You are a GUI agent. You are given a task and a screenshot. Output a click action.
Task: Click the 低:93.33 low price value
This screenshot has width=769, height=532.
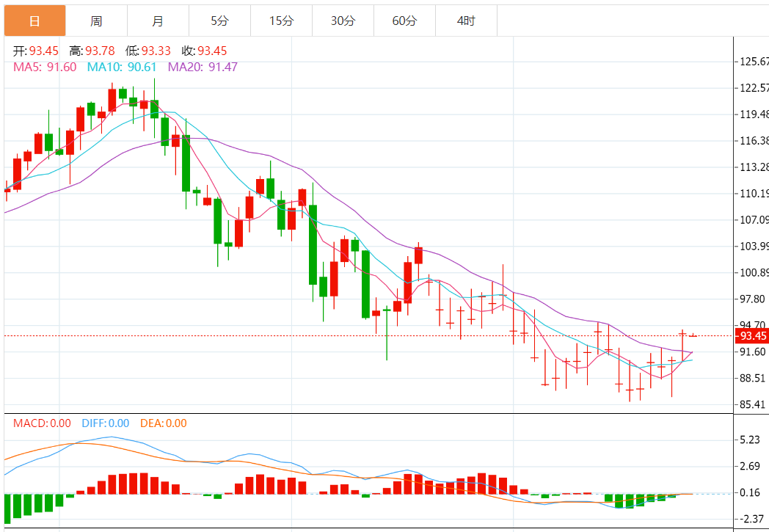[x=148, y=51]
